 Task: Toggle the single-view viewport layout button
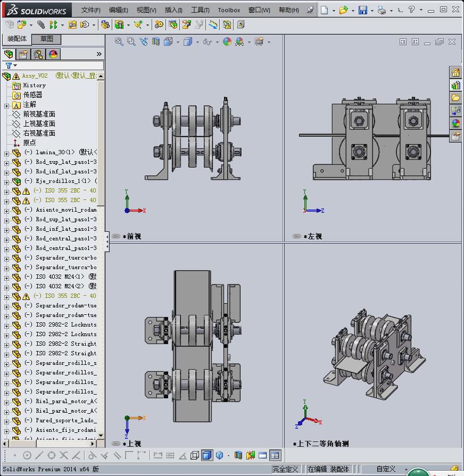click(262, 455)
